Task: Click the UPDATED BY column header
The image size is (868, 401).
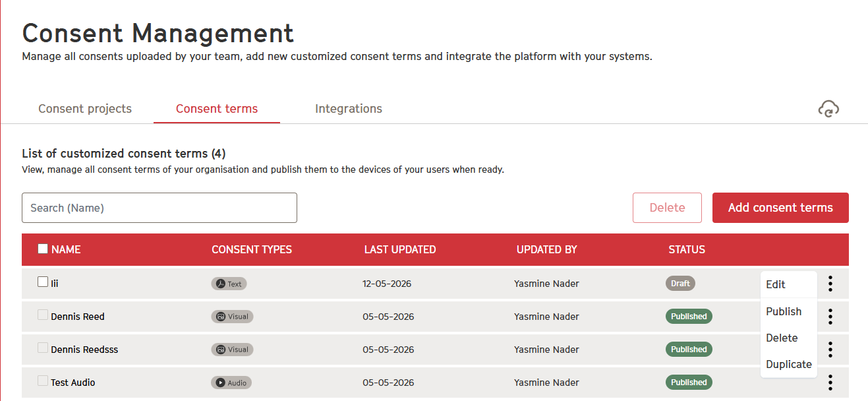Action: [x=547, y=249]
